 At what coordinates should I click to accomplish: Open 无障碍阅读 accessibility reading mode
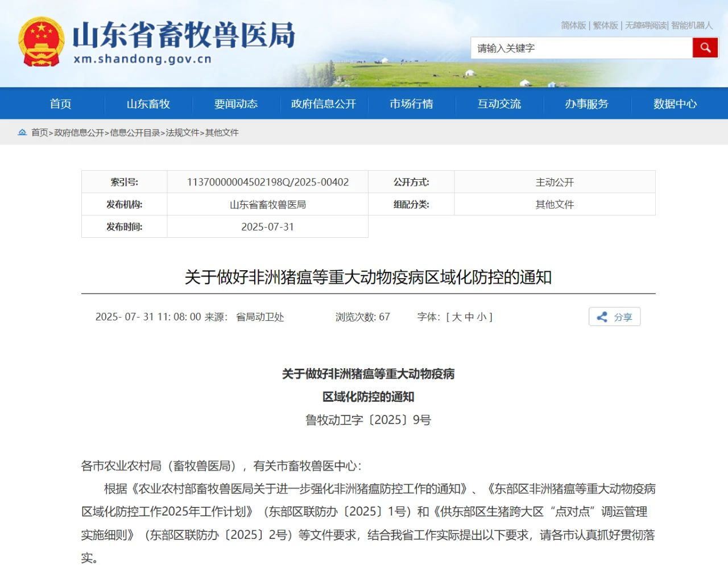click(646, 25)
